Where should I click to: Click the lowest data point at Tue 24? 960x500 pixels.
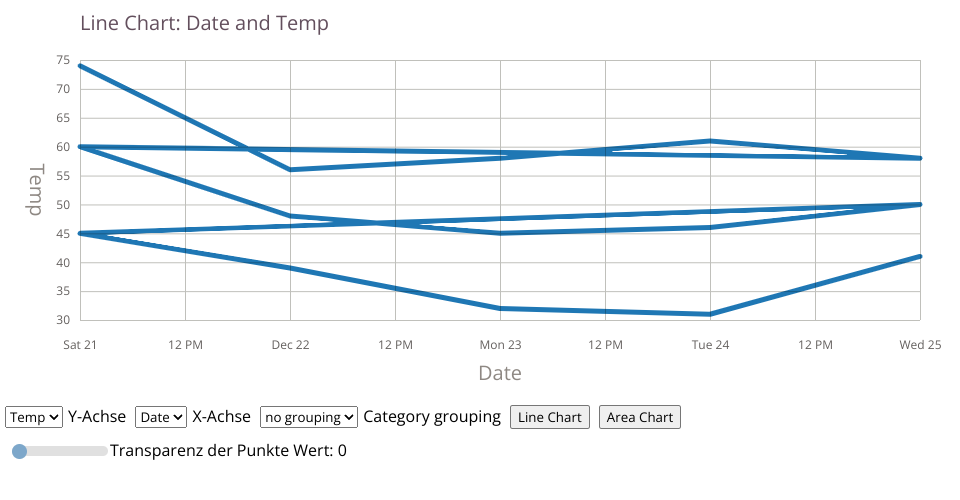coord(710,314)
